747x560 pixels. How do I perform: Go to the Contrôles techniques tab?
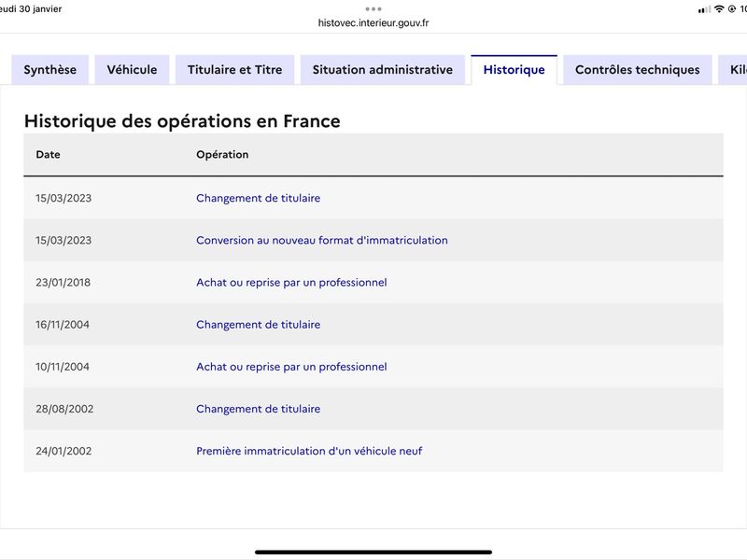coord(638,69)
